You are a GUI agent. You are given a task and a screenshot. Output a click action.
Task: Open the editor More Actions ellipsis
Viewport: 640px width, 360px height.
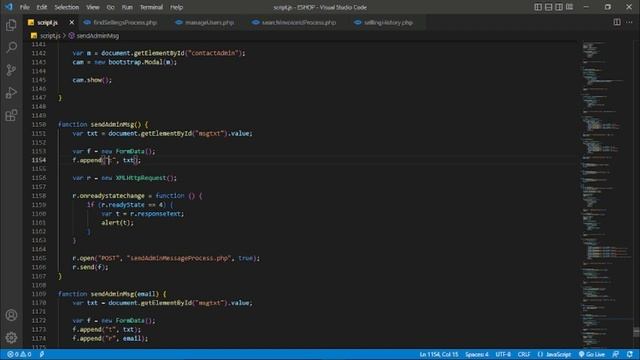[x=629, y=22]
